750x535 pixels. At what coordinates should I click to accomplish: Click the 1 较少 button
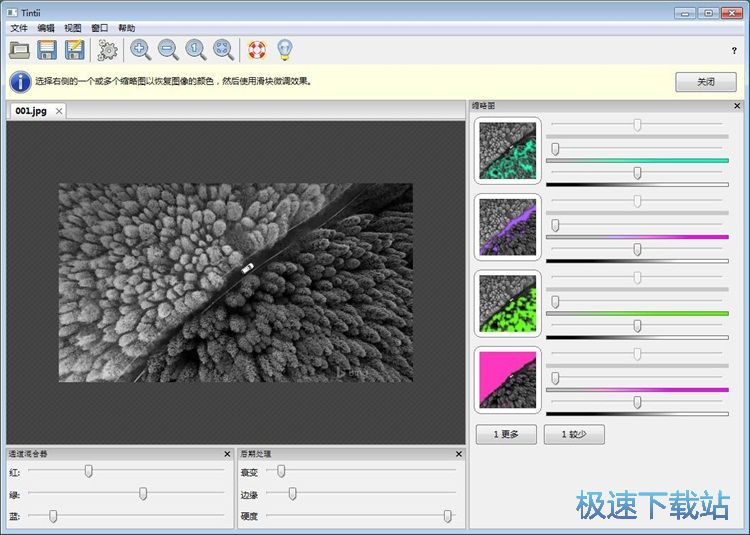(x=574, y=434)
